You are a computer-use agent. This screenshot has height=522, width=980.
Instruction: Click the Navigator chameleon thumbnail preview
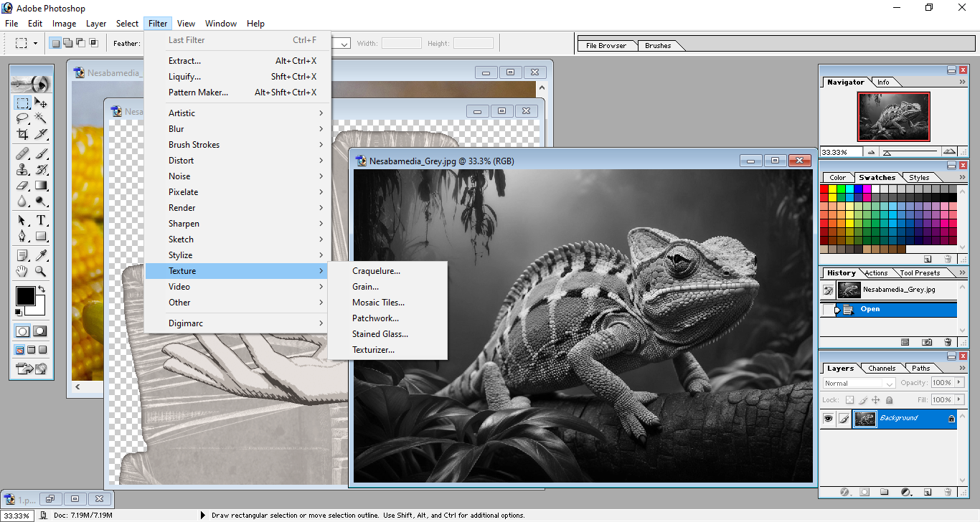point(893,117)
